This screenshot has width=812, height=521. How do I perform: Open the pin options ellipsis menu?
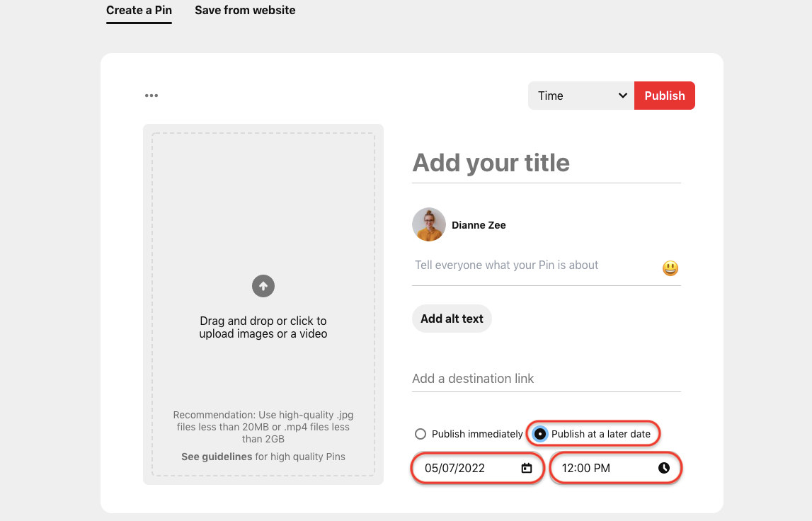tap(151, 95)
